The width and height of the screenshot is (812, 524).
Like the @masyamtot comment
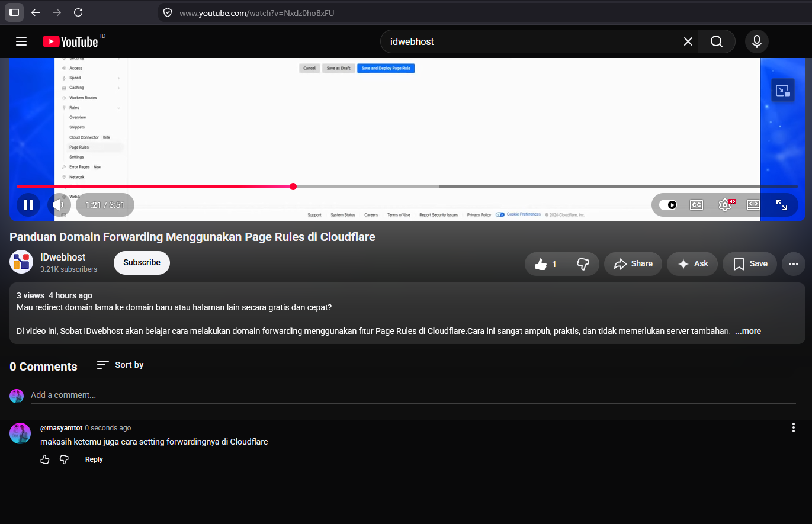tap(45, 459)
